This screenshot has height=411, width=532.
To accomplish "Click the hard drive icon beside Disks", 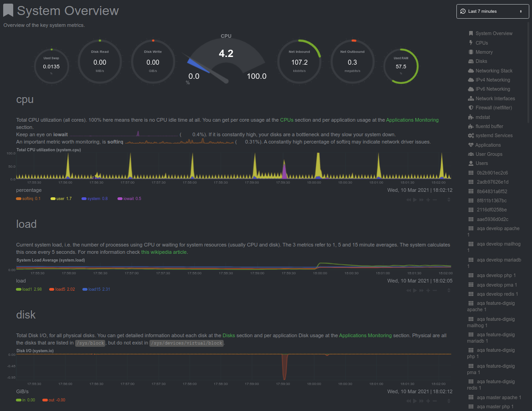I will point(471,61).
